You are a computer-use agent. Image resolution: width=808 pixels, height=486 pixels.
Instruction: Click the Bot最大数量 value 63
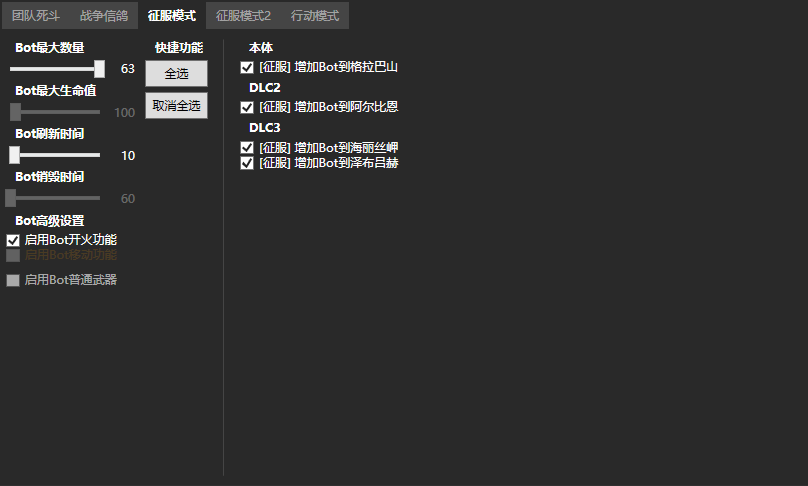pos(127,69)
